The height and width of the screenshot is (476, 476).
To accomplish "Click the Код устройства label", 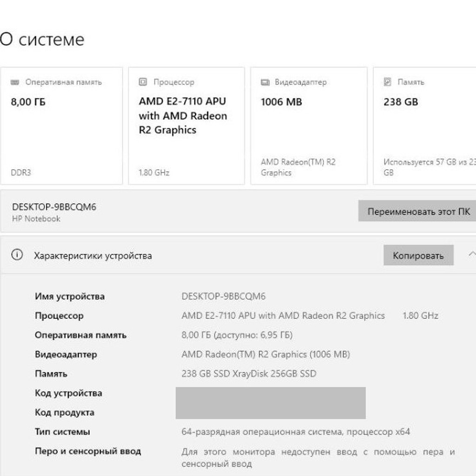I will pyautogui.click(x=69, y=393).
